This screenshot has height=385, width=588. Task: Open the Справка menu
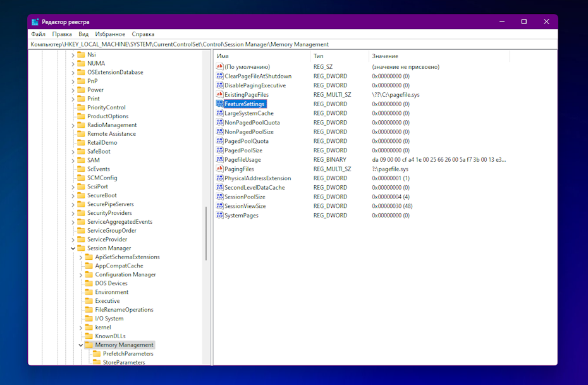pyautogui.click(x=143, y=34)
